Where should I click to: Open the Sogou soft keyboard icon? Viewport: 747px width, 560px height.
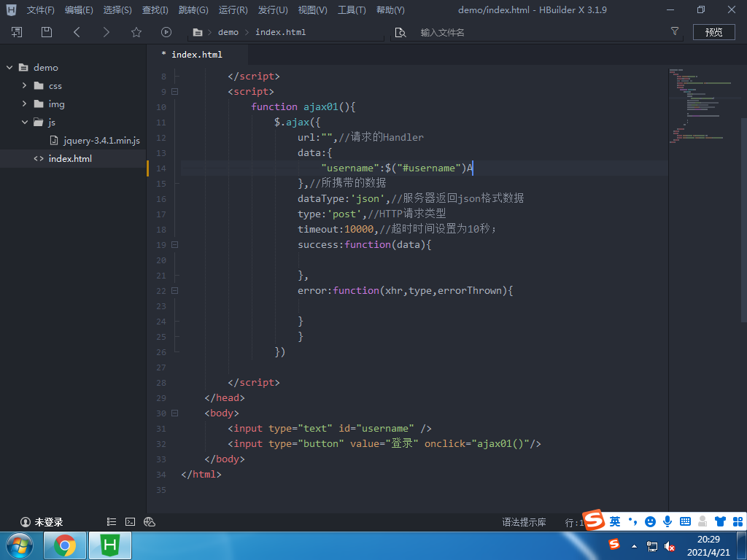[x=685, y=521]
